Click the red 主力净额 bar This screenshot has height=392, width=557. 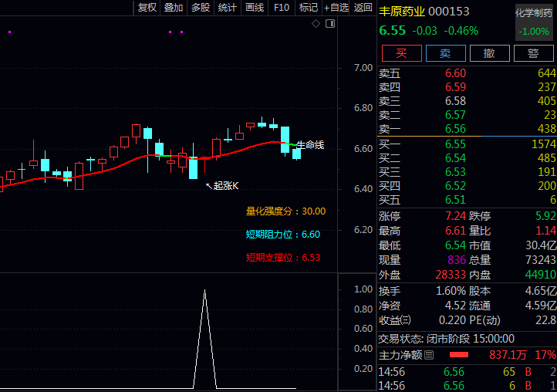coord(459,355)
